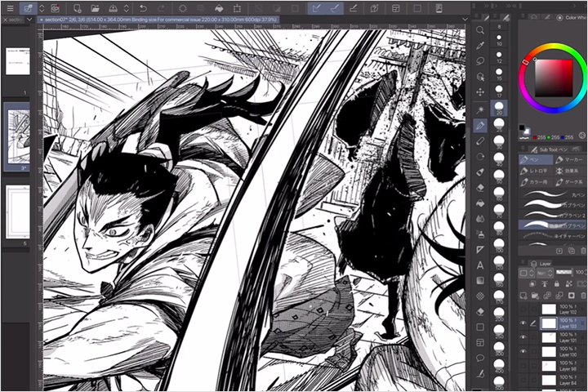Open page 3 thumbnail in page manager
This screenshot has height=392, width=588.
(x=18, y=137)
